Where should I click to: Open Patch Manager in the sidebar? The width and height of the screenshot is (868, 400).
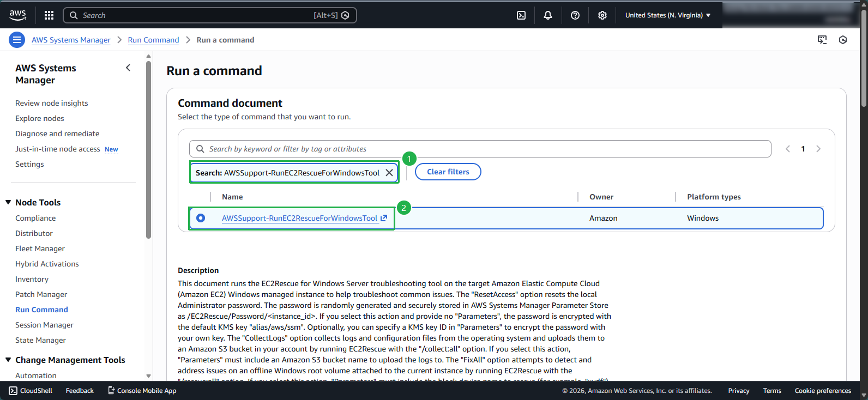click(x=41, y=294)
